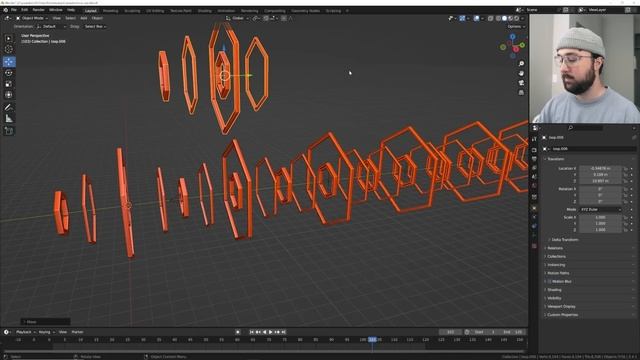
Task: Select the Cursor tool in the toolbar
Action: tap(9, 49)
